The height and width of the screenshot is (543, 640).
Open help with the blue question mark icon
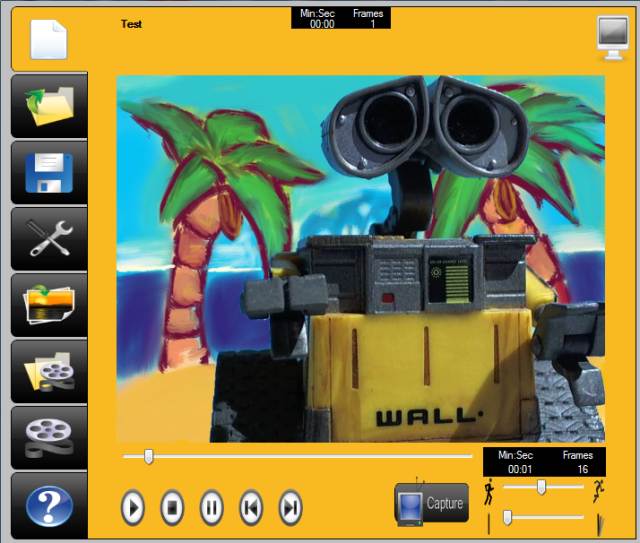tap(49, 505)
